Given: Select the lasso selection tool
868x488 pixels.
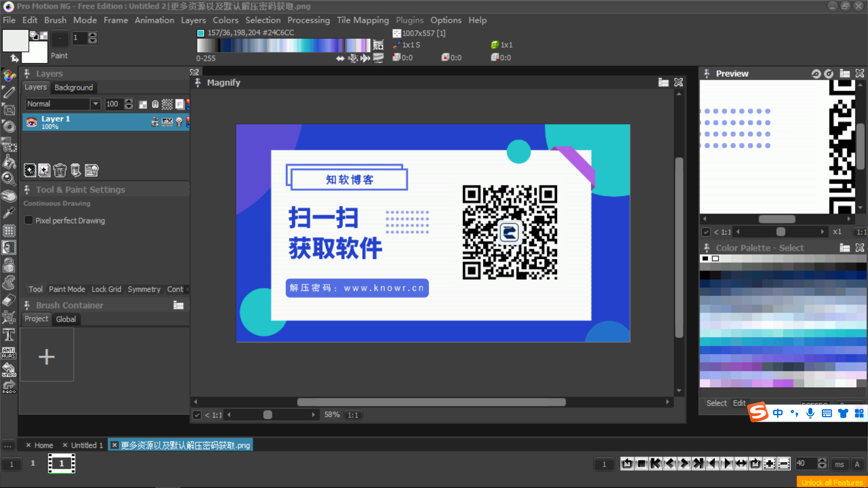Looking at the screenshot, I should (x=9, y=283).
